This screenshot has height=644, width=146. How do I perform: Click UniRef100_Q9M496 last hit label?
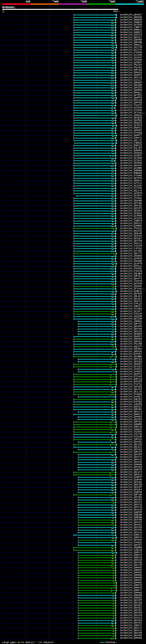[131, 638]
